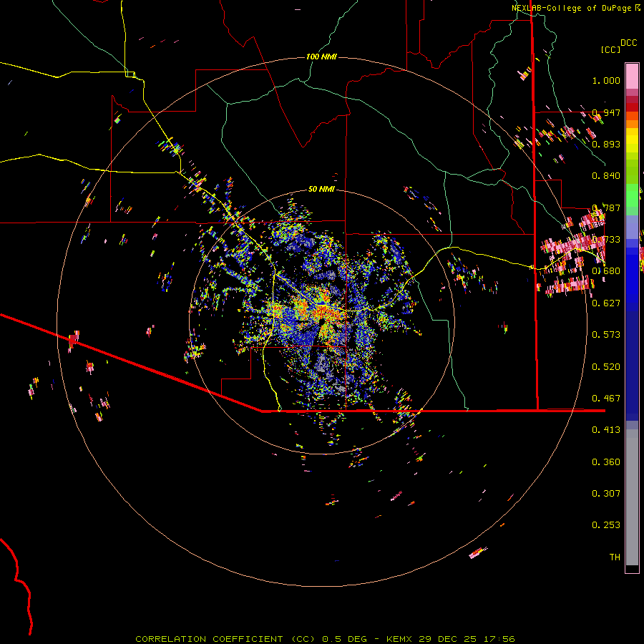The width and height of the screenshot is (644, 644).
Task: Click the TH threshold label on the legend
Action: point(615,557)
